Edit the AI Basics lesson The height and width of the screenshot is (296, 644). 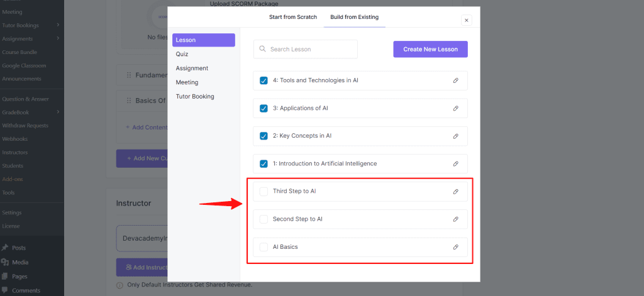455,247
